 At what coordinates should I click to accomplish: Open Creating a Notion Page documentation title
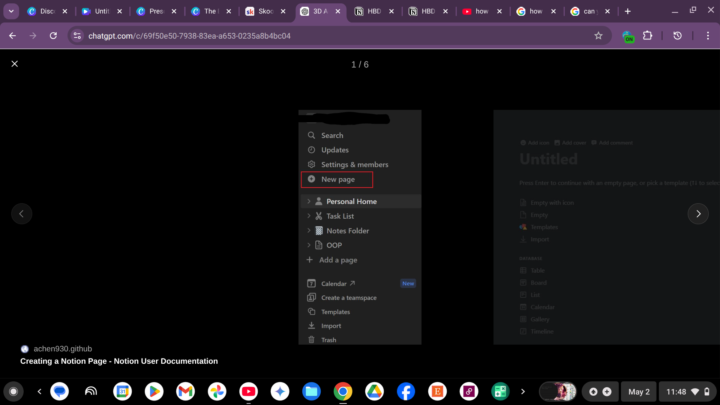point(119,361)
